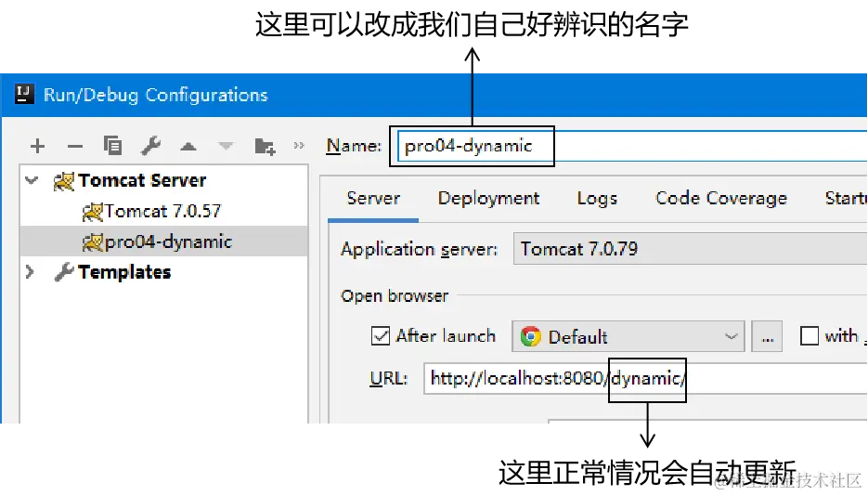Switch to the Server tab
868x496 pixels.
tap(373, 198)
